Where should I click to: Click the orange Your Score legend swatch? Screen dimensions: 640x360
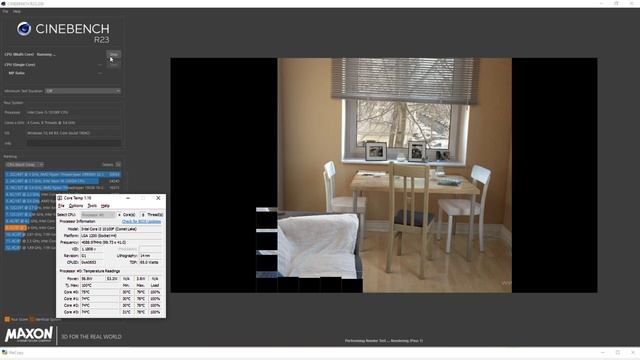tap(7, 319)
